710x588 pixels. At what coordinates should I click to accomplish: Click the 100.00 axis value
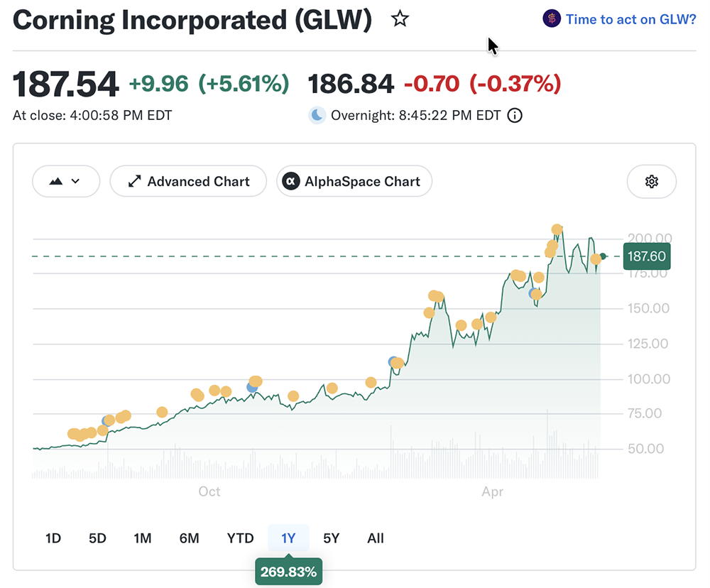click(x=648, y=379)
